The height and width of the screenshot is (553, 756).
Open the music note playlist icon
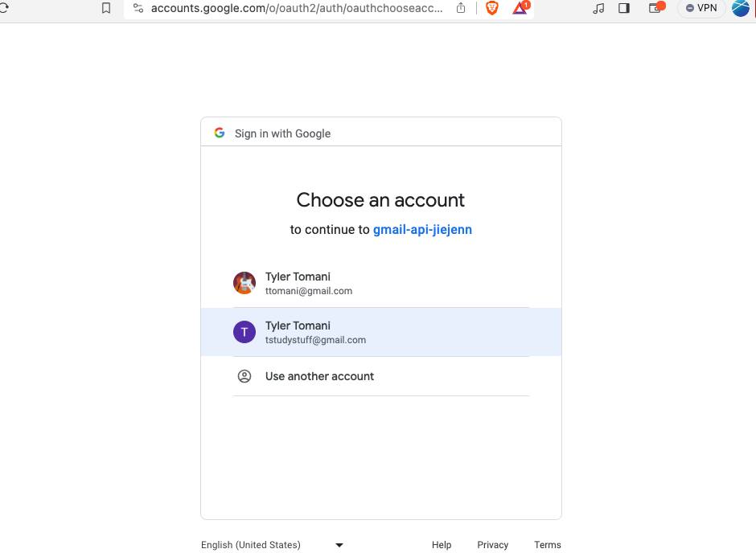point(598,8)
